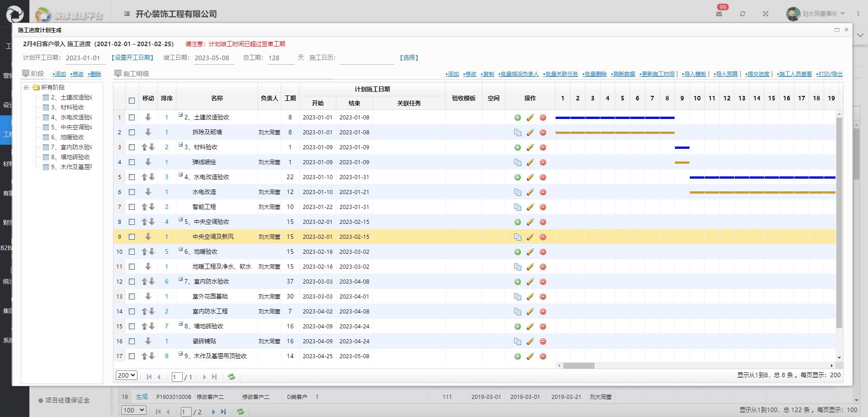The height and width of the screenshot is (417, 868).
Task: Click 设置开工日期 link
Action: click(132, 58)
